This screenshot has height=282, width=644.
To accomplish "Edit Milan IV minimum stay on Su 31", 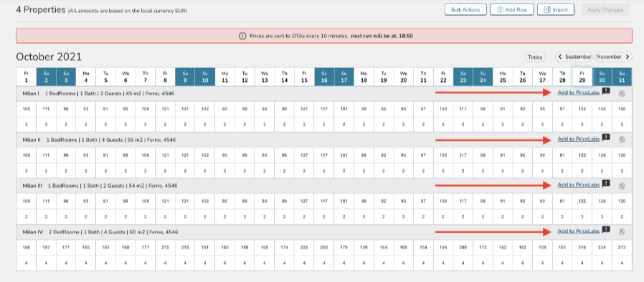I will click(622, 263).
